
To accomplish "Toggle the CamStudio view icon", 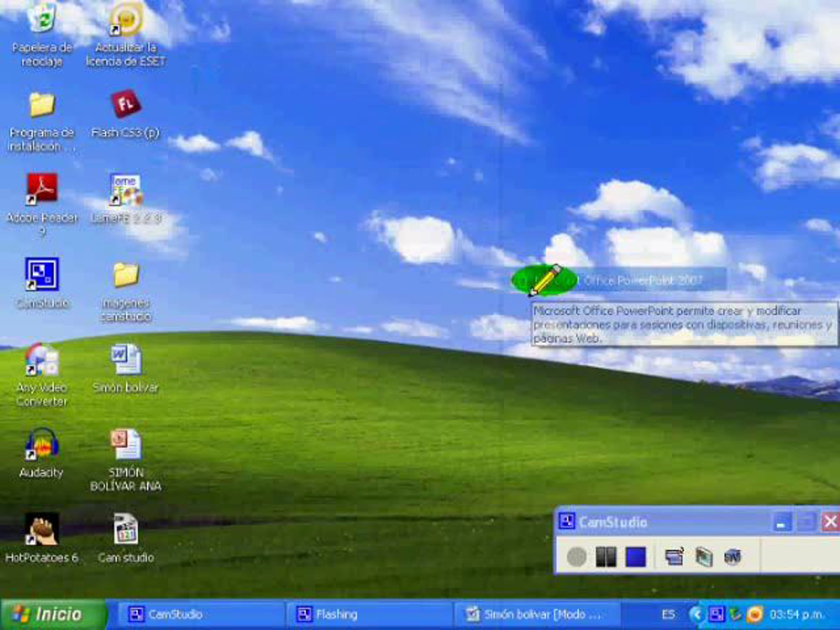I will (x=674, y=557).
